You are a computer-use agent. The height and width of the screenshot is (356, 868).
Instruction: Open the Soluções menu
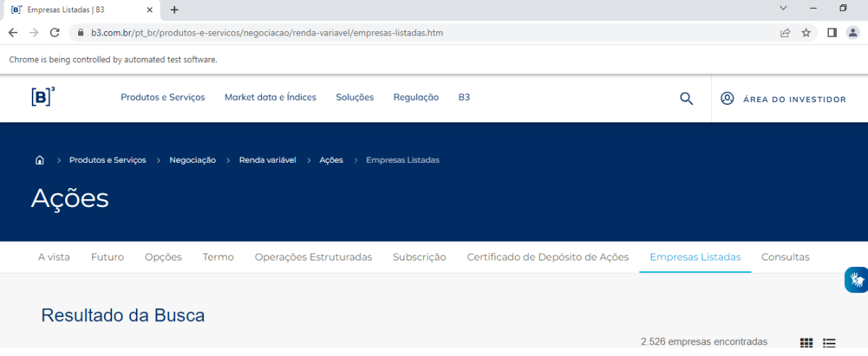(354, 97)
